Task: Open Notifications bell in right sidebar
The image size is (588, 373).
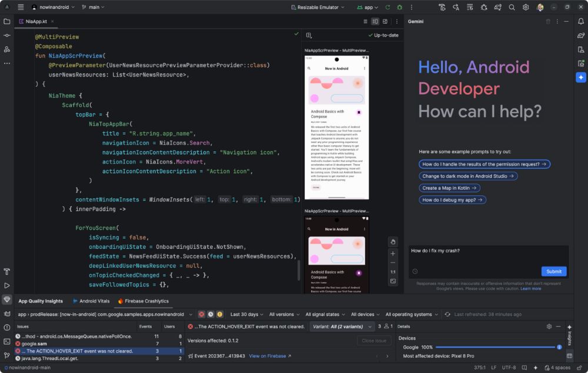Action: point(581,21)
